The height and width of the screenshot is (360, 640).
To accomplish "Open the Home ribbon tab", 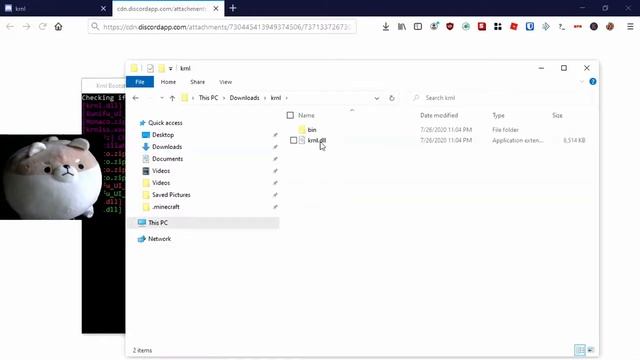I will tap(168, 82).
